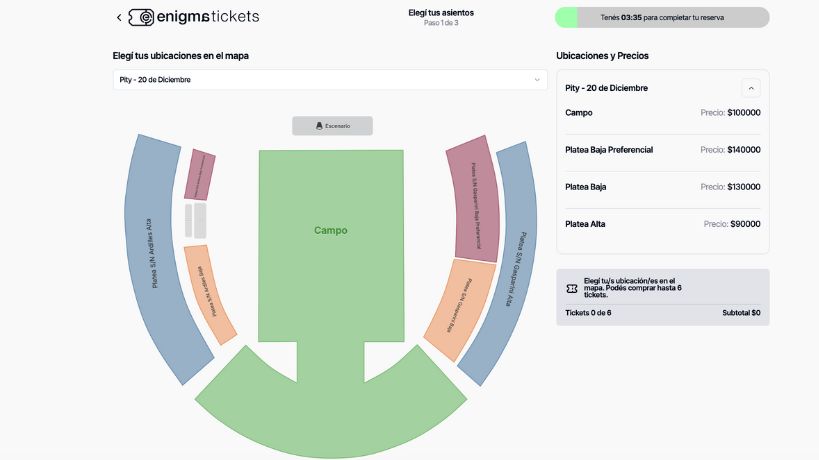
Task: Choose Platea Baja price row
Action: click(x=662, y=187)
